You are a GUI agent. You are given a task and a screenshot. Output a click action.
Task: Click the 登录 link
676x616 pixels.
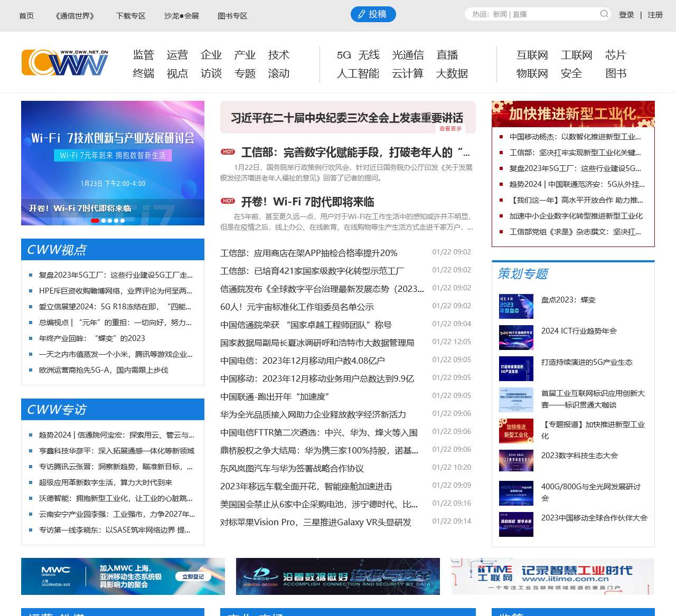[627, 15]
